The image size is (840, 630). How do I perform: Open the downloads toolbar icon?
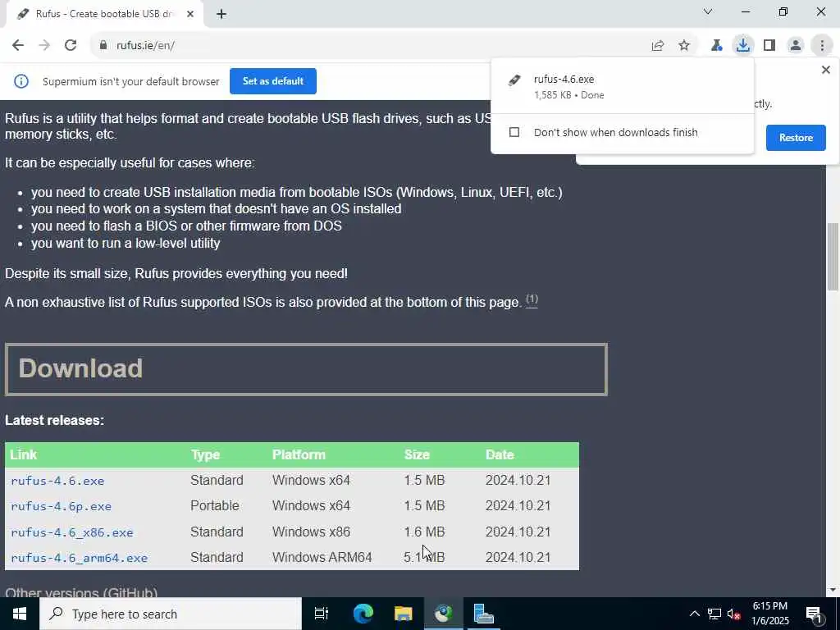(742, 46)
